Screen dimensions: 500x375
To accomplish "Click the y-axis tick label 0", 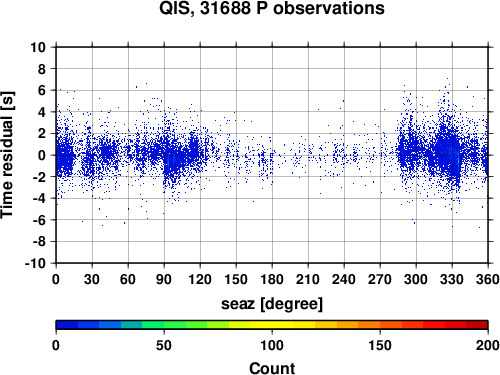I will point(42,155).
